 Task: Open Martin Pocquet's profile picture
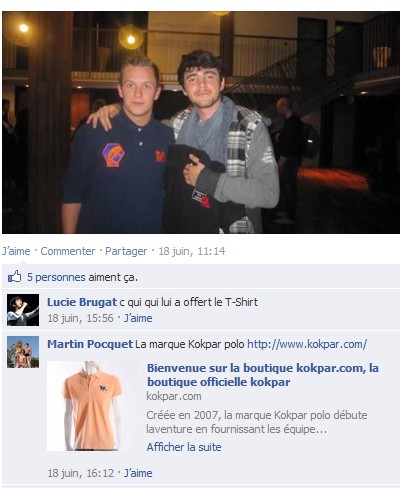point(23,352)
